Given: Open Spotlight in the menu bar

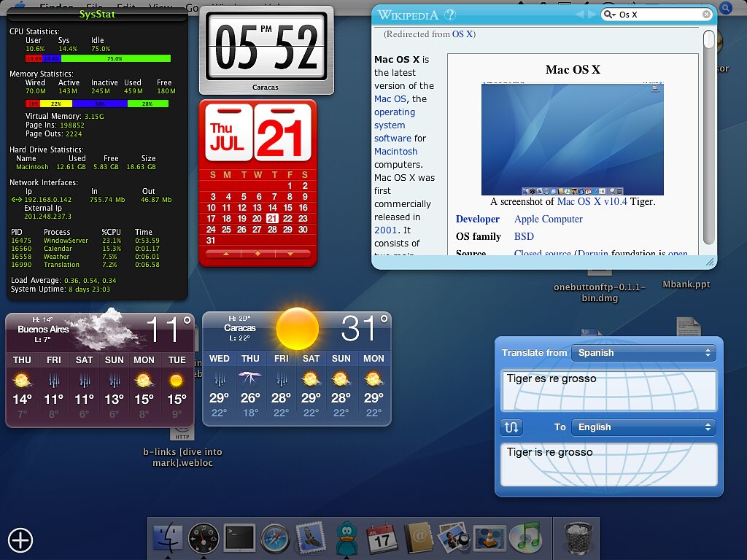Looking at the screenshot, I should [726, 7].
